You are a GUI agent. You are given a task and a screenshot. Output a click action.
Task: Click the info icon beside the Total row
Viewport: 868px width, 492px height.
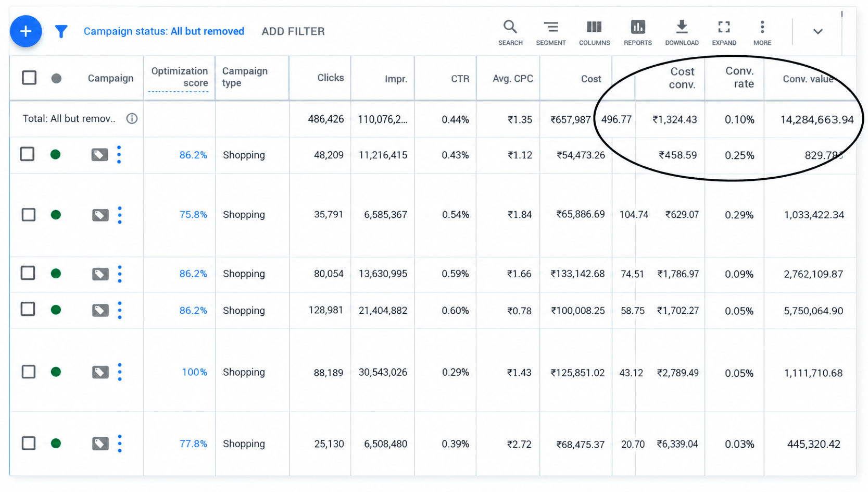132,119
